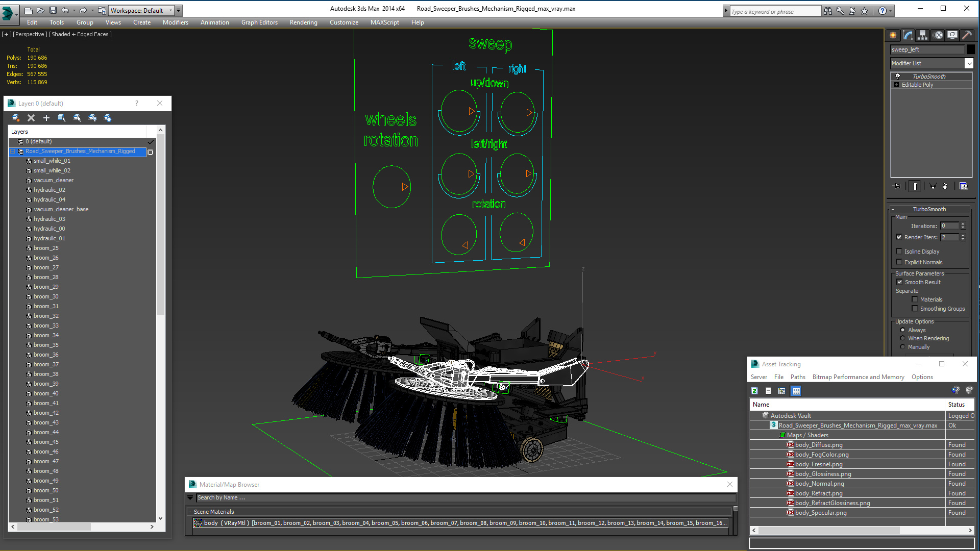Toggle Show End Result icon under modifier stack
980x551 pixels.
tap(915, 186)
